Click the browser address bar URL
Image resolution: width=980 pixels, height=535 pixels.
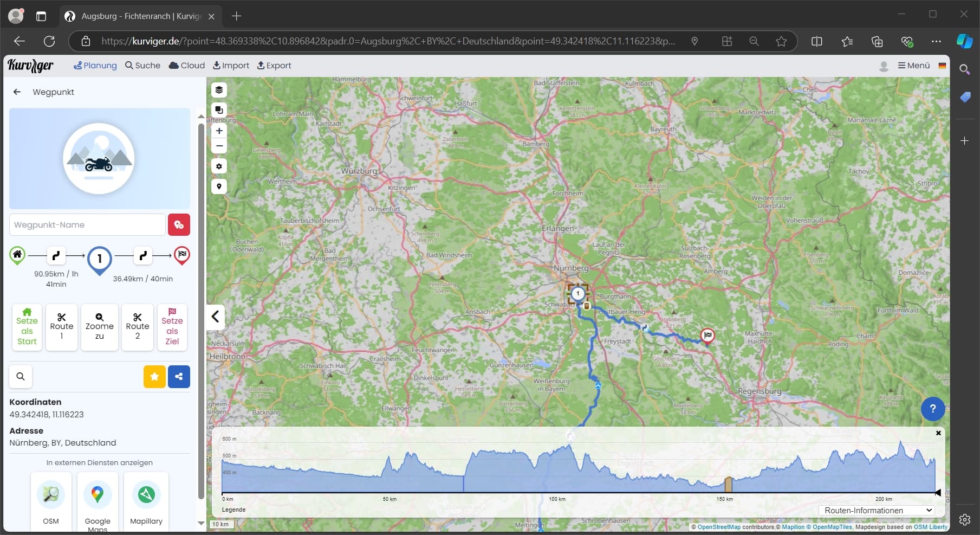388,41
